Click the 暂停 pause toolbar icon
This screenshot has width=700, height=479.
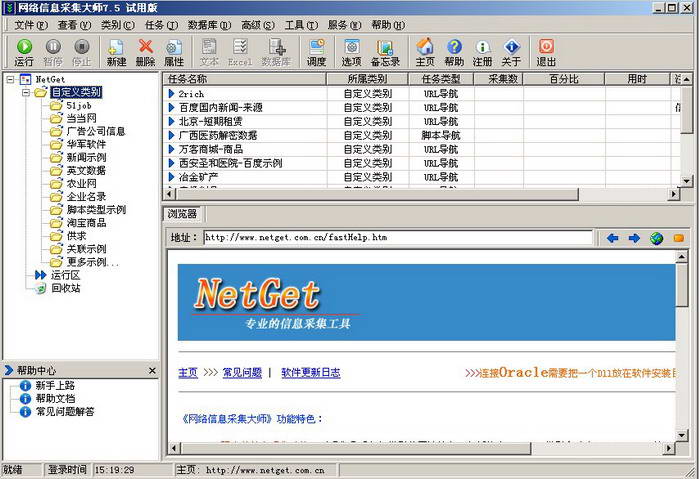(x=53, y=52)
